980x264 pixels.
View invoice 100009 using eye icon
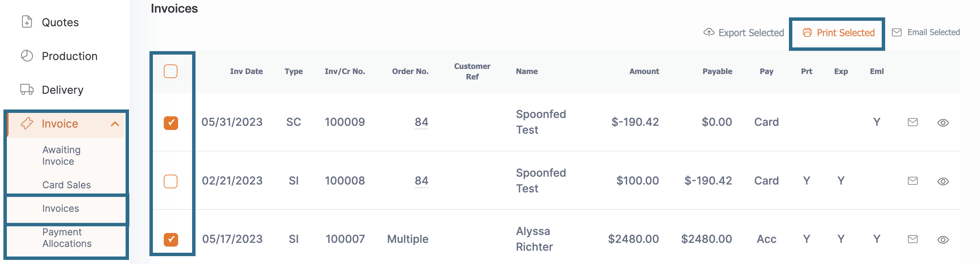(x=943, y=122)
